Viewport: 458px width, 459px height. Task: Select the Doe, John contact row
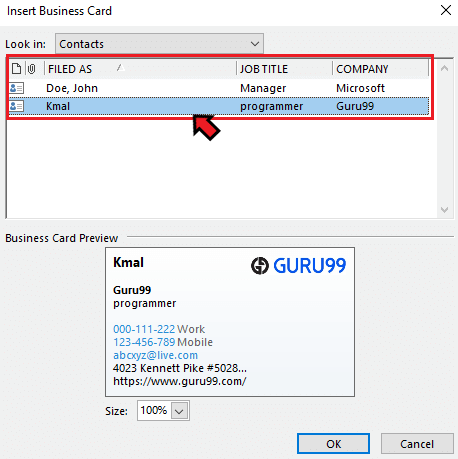click(219, 88)
